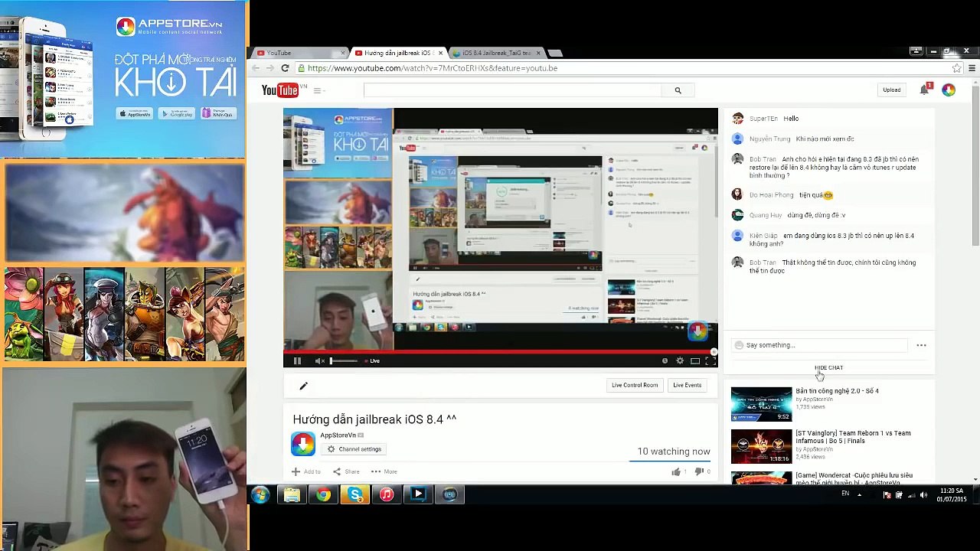Open iTunes from the taskbar
The height and width of the screenshot is (551, 980).
387,495
